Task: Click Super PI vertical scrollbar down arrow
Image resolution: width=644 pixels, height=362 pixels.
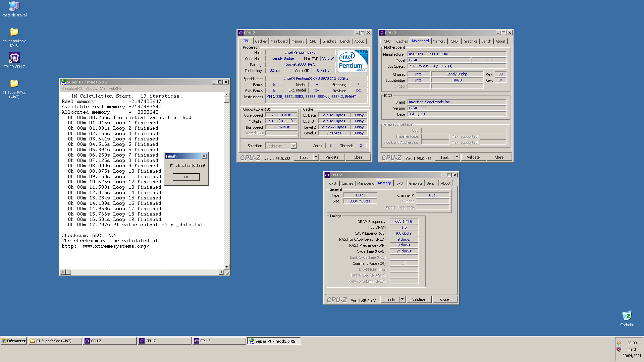Action: pyautogui.click(x=227, y=267)
